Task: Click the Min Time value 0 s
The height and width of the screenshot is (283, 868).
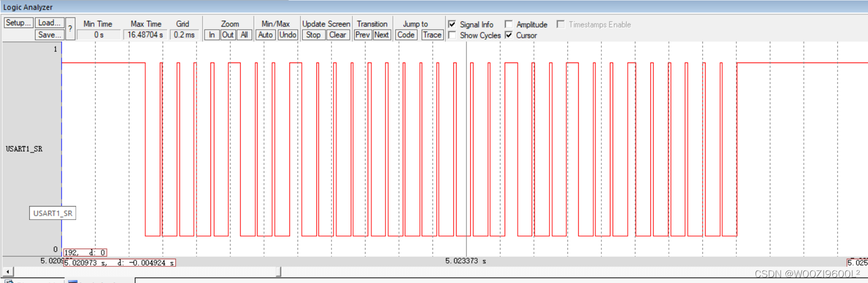Action: click(99, 34)
